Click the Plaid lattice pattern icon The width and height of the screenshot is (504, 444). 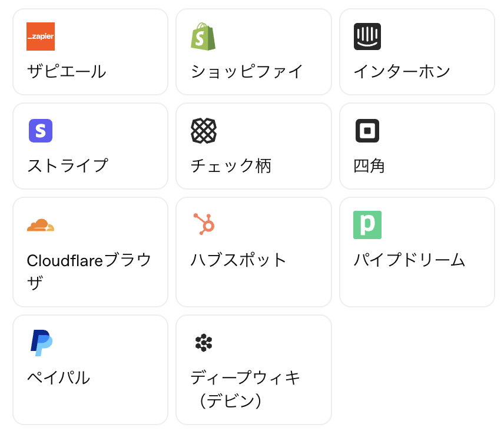click(x=204, y=131)
